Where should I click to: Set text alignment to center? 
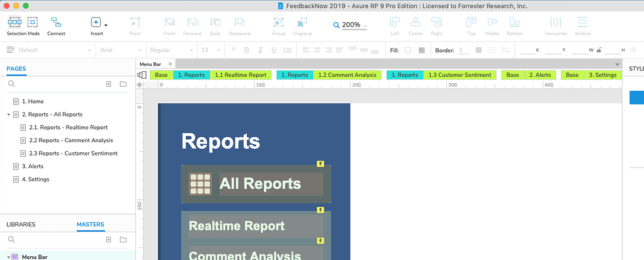[317, 50]
